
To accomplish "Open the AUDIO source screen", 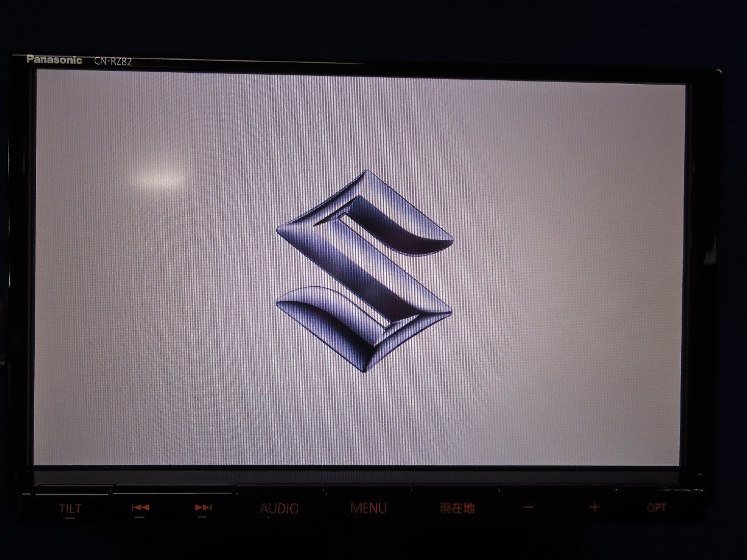I will click(280, 508).
